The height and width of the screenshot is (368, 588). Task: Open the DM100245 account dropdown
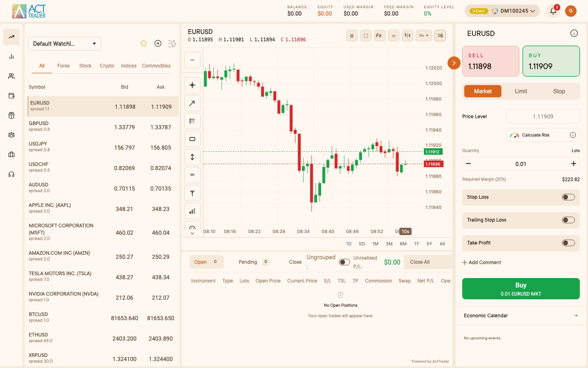coord(502,11)
